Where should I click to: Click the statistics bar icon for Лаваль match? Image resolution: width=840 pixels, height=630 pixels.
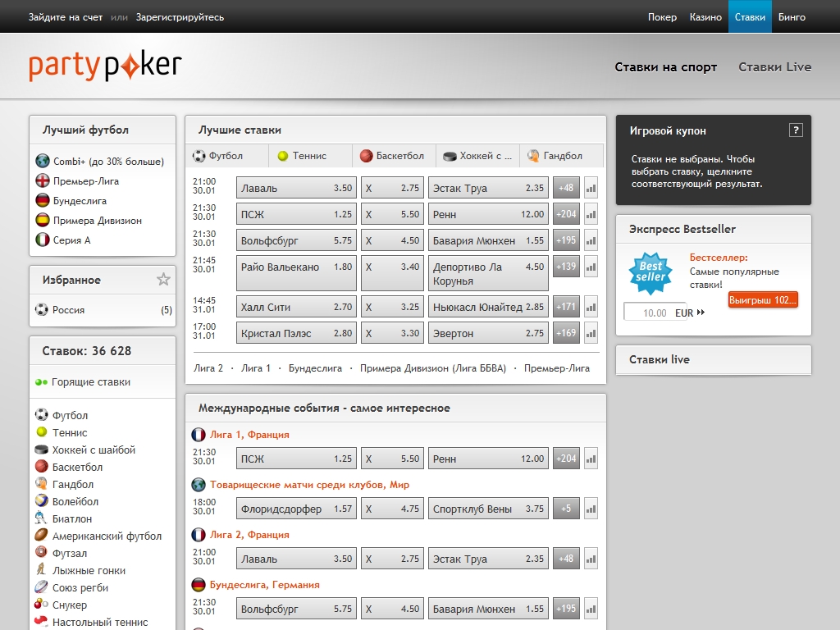pyautogui.click(x=591, y=188)
